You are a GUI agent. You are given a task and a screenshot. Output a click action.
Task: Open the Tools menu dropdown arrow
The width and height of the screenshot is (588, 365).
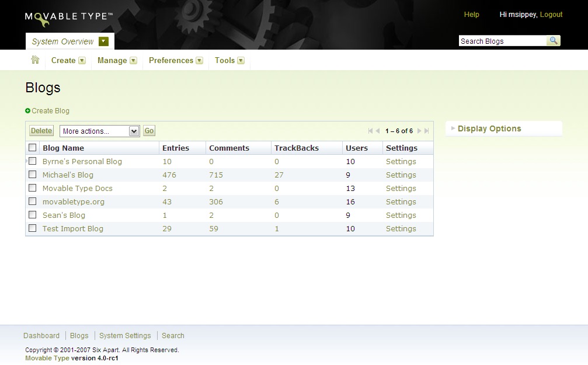(241, 60)
